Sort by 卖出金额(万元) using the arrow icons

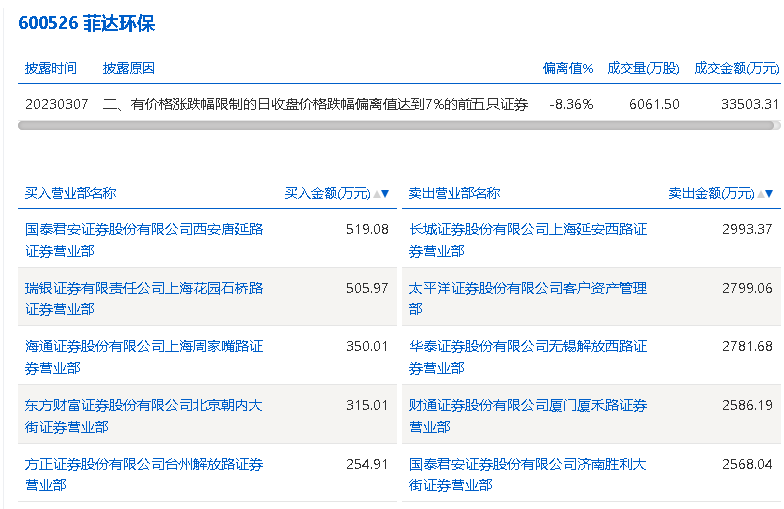click(x=765, y=194)
